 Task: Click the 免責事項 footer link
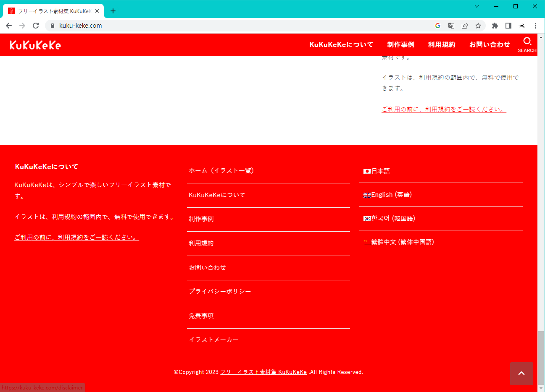click(x=201, y=316)
